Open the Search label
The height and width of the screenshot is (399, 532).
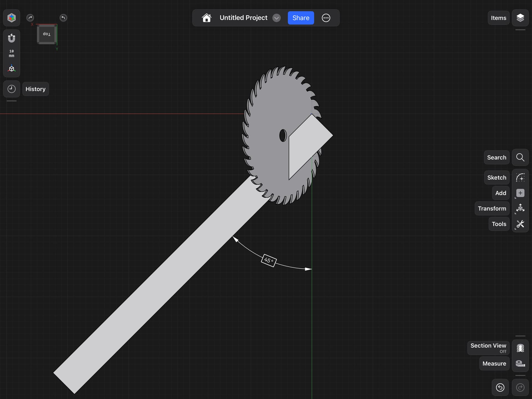coord(497,157)
